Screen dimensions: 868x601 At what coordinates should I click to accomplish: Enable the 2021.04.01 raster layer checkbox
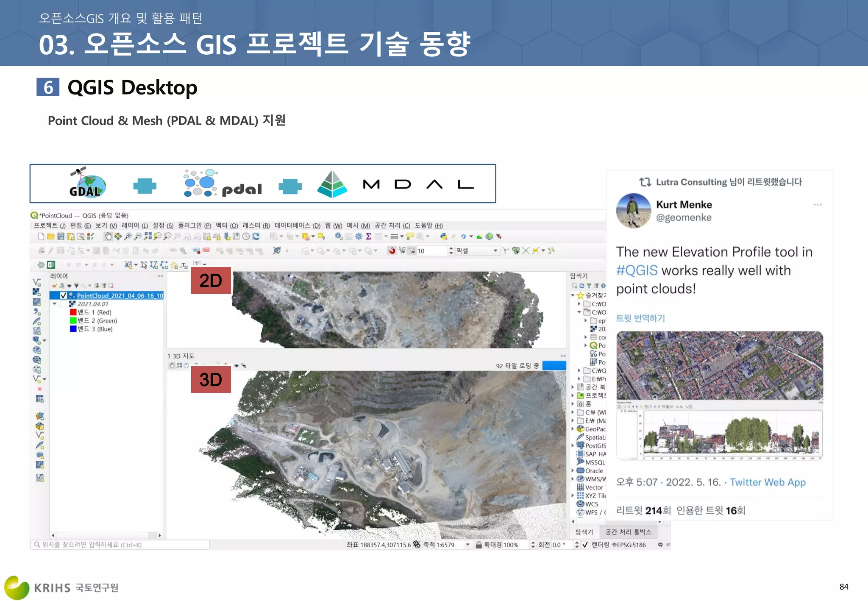pyautogui.click(x=64, y=304)
